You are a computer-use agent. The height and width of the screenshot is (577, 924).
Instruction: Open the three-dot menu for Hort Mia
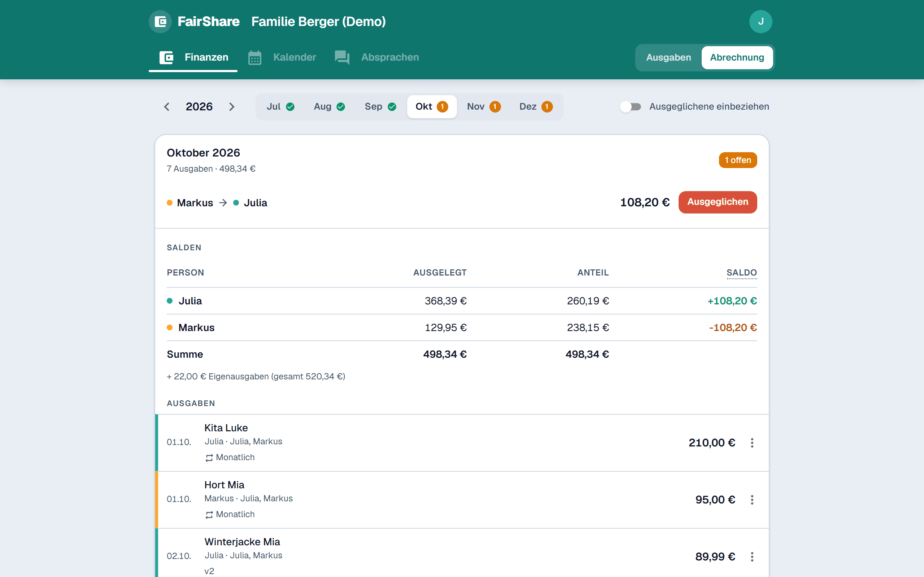tap(752, 499)
